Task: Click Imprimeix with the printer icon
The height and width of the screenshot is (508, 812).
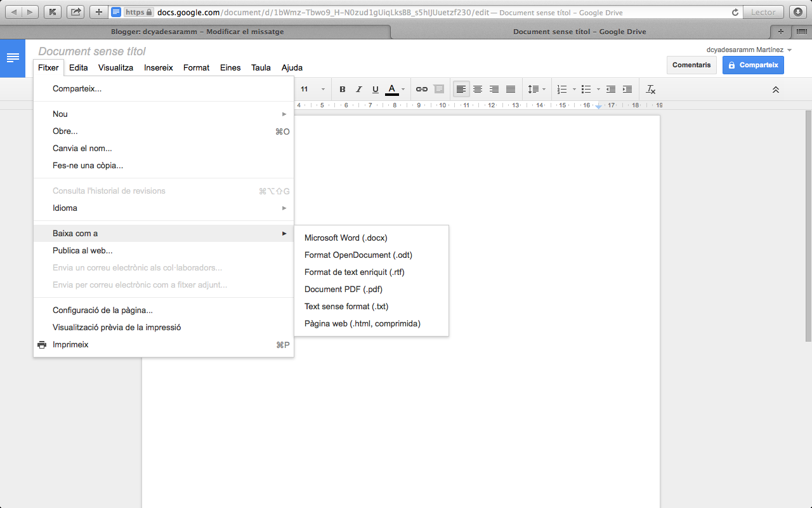Action: (x=164, y=345)
